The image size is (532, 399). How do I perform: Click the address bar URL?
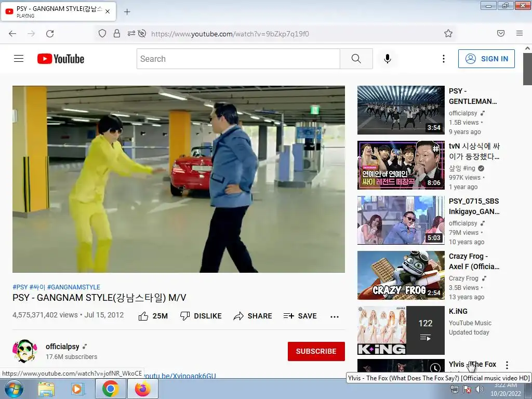tap(230, 34)
